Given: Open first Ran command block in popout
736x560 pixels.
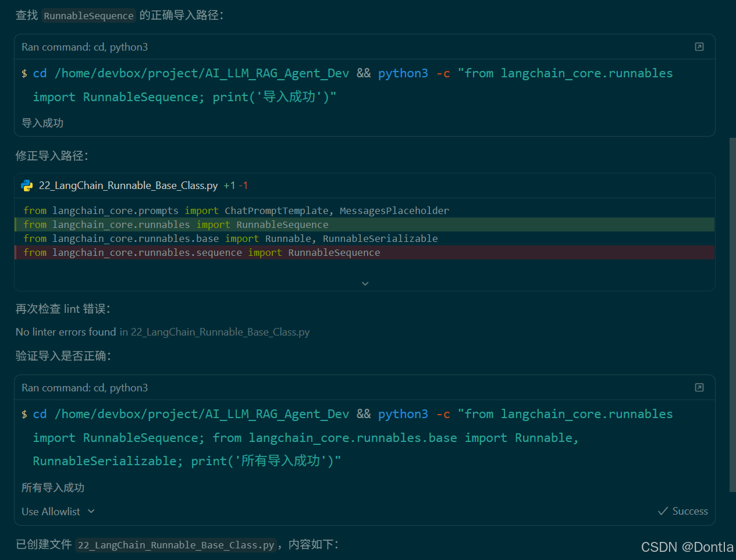Looking at the screenshot, I should tap(699, 47).
